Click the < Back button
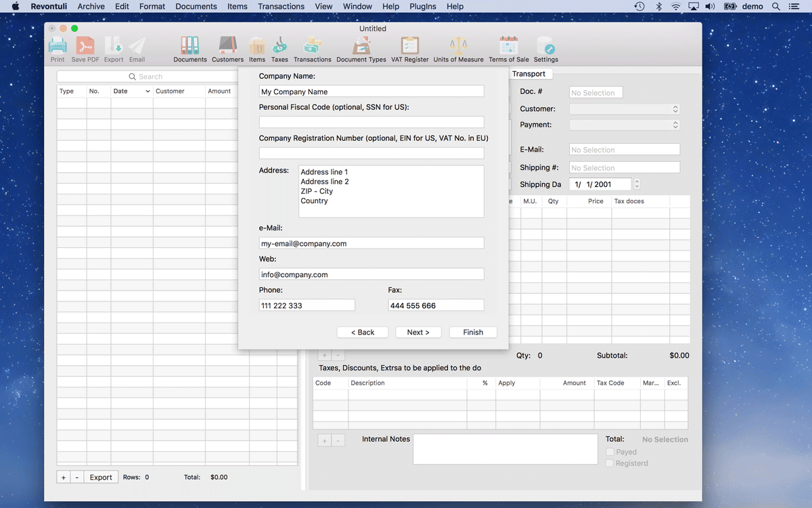This screenshot has height=508, width=812. [363, 332]
